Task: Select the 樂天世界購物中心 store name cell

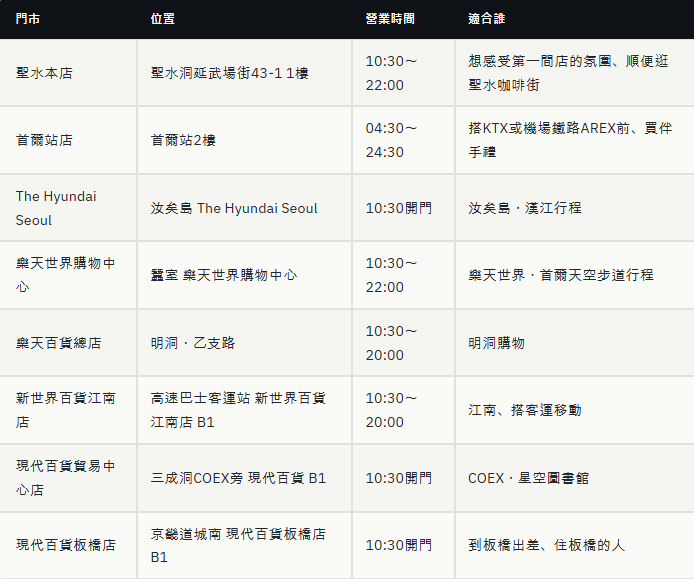Action: pos(66,275)
